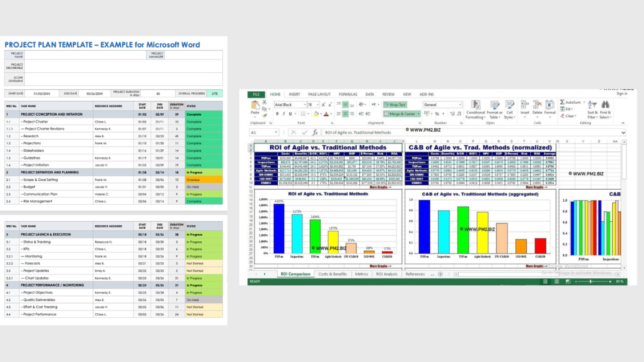Click Sign in link in Excel

[622, 93]
